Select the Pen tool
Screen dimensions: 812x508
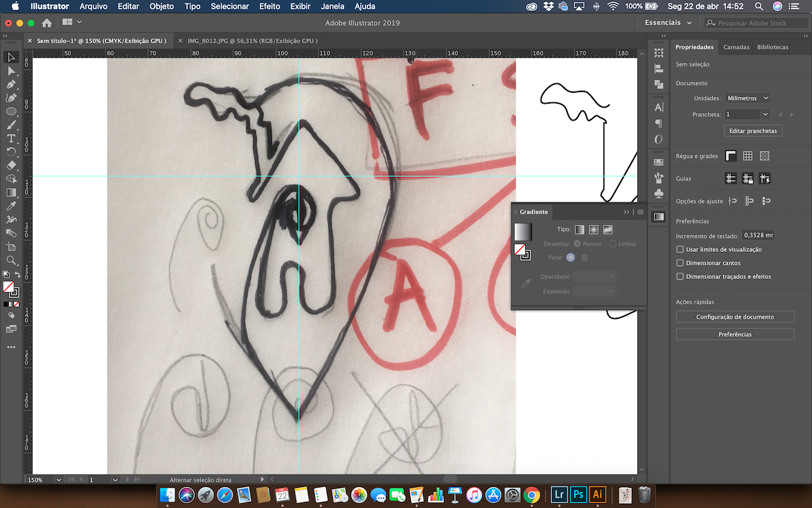[11, 85]
